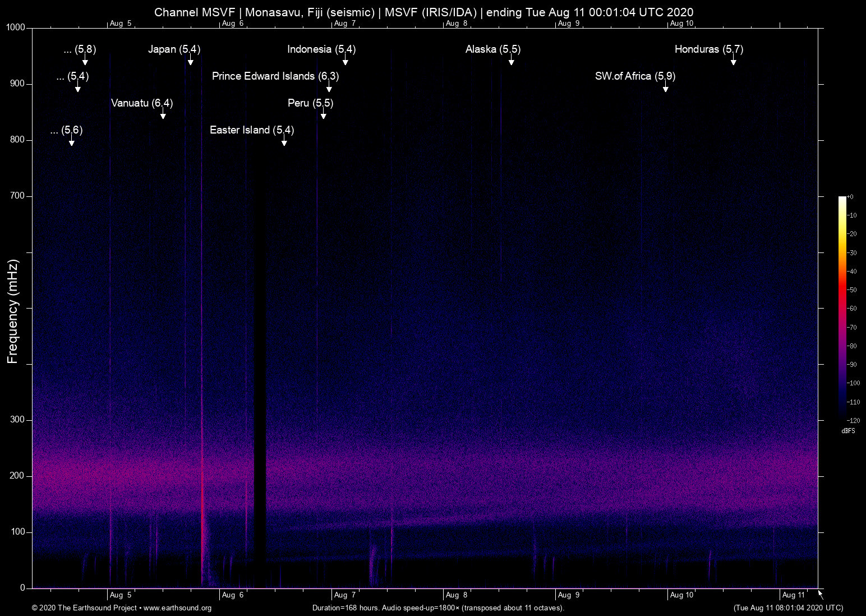The image size is (866, 616).
Task: Click the Aug 5 tick on top axis
Action: tap(121, 24)
